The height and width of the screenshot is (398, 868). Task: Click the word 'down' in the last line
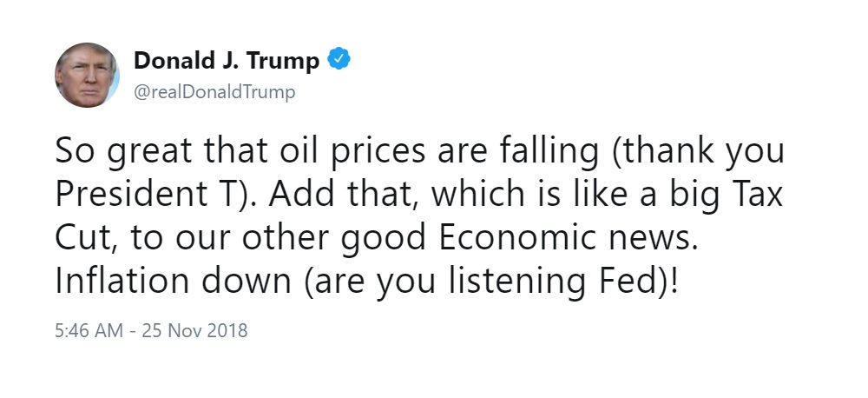247,280
